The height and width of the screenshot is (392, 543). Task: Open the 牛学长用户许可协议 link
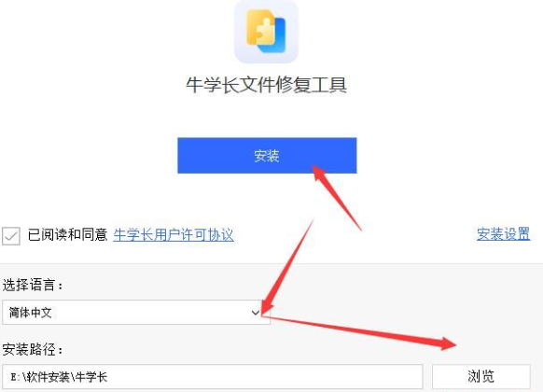click(174, 235)
